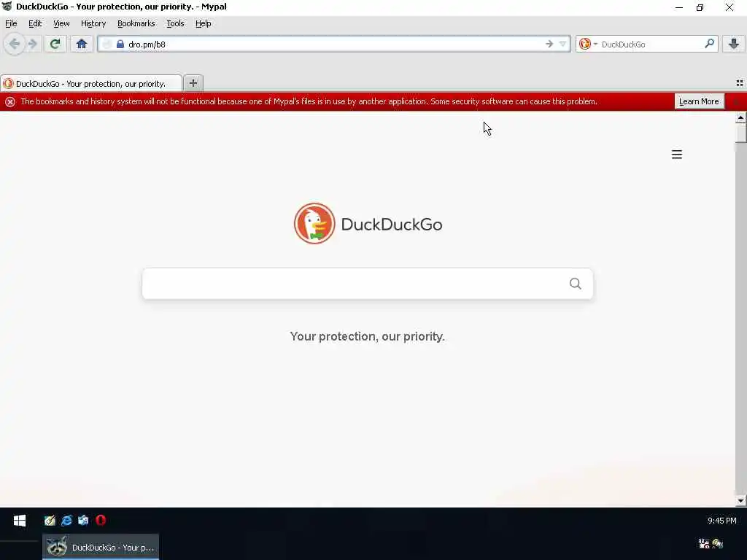The image size is (747, 560).
Task: Open the File menu
Action: [11, 23]
